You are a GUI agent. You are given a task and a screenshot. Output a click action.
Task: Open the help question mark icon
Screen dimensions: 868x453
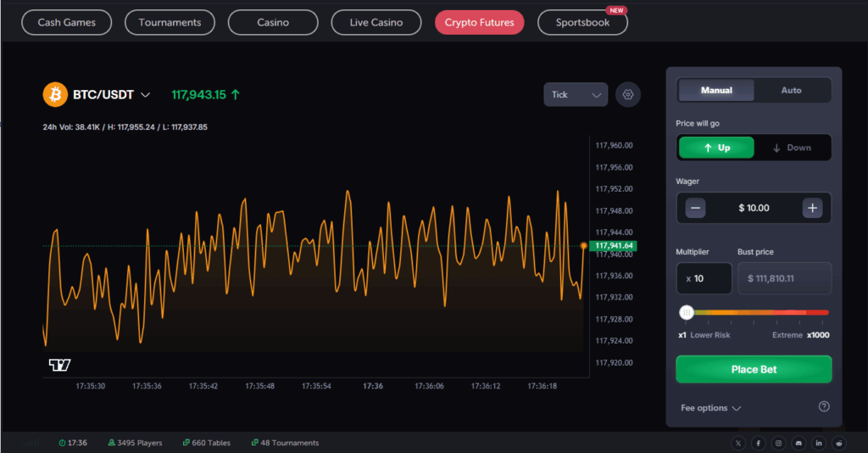coord(824,406)
